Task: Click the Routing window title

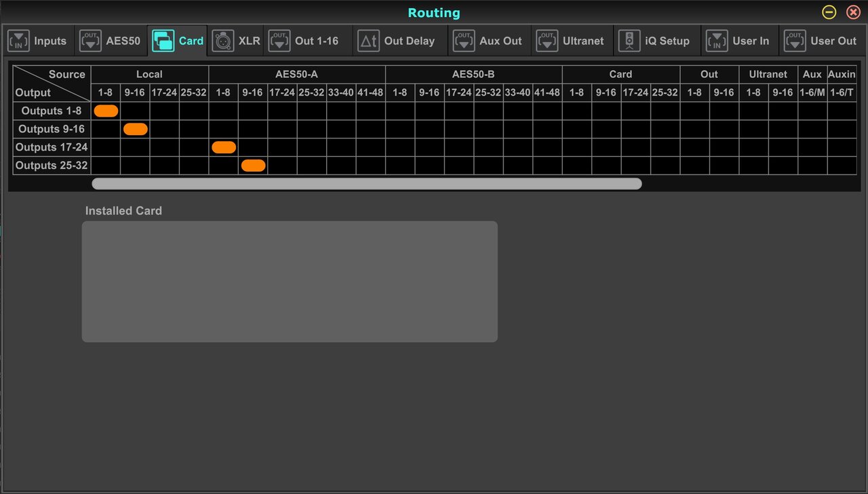Action: (x=434, y=13)
